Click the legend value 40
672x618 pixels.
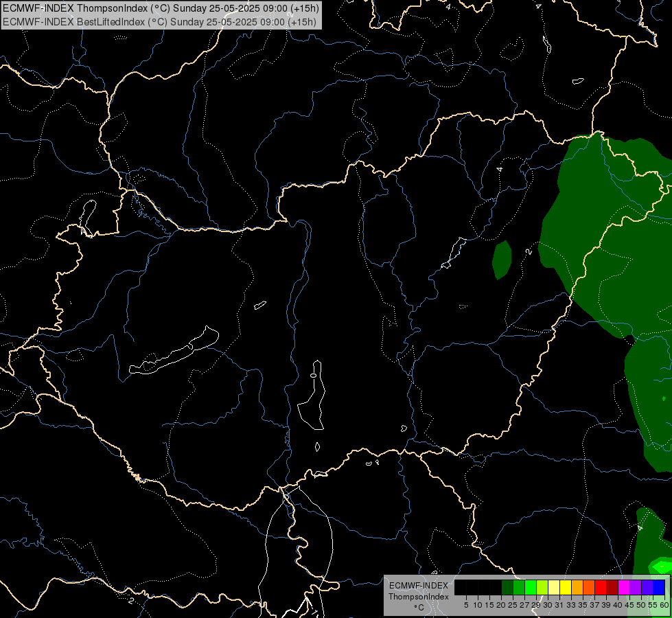618,605
